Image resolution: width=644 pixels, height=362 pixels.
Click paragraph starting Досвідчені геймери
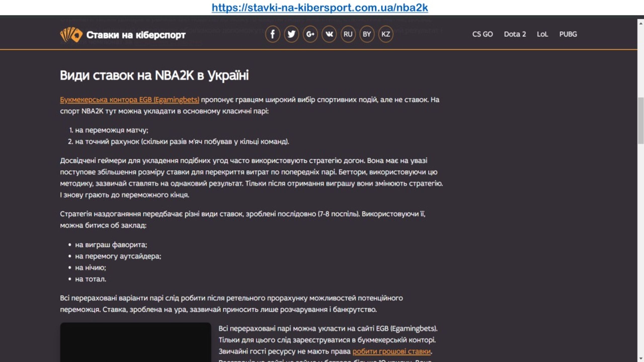pos(251,178)
